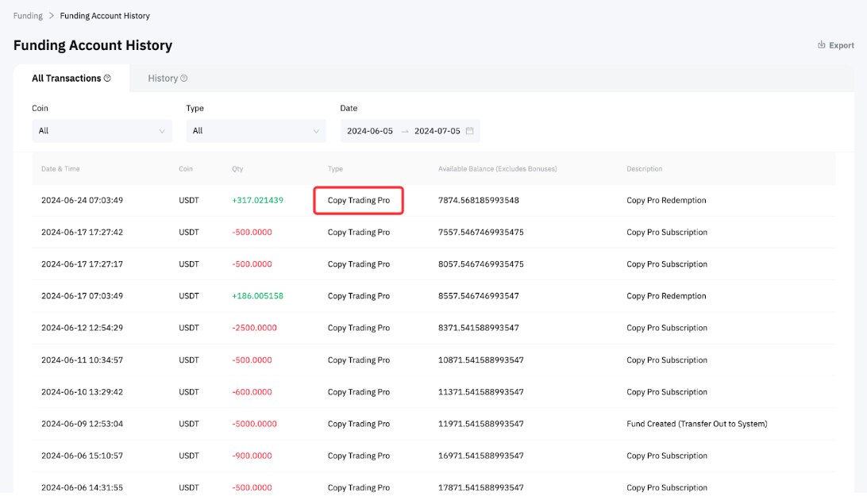
Task: Click chevron arrow in the Coin selector
Action: coord(162,131)
